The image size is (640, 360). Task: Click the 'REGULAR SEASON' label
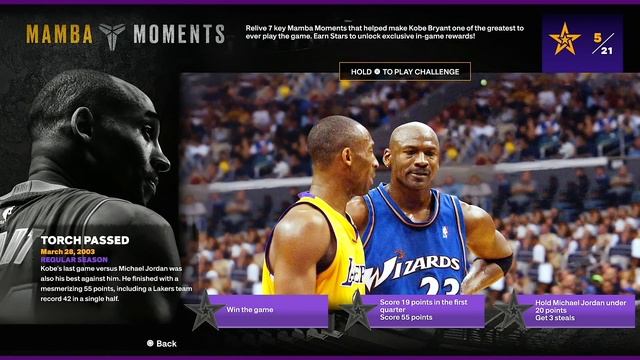pos(74,260)
